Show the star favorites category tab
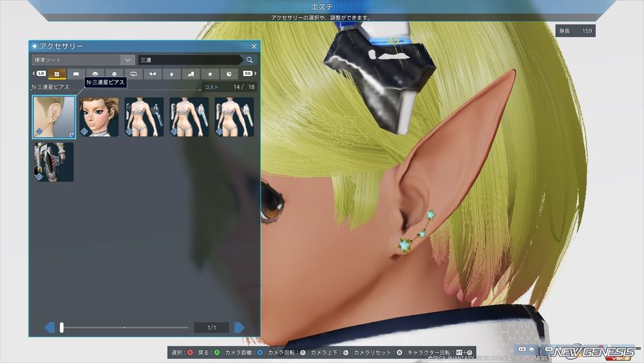This screenshot has width=644, height=363. (210, 74)
